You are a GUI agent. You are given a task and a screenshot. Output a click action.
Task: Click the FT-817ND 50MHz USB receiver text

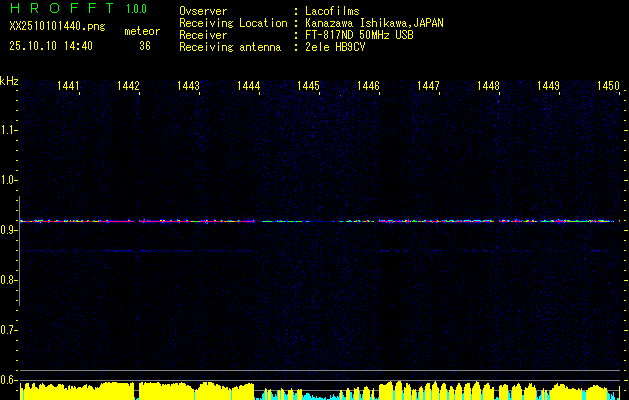[359, 35]
